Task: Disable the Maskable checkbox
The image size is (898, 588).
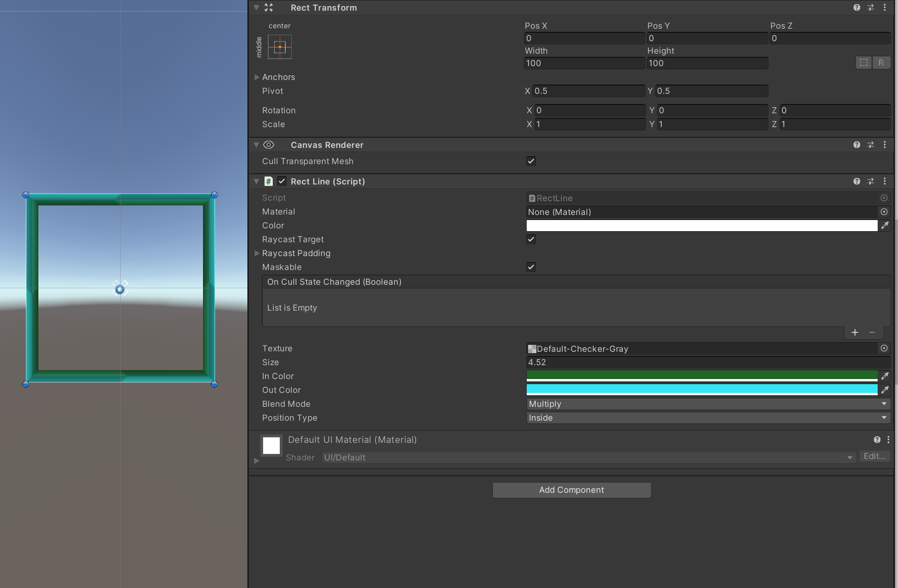Action: point(531,267)
